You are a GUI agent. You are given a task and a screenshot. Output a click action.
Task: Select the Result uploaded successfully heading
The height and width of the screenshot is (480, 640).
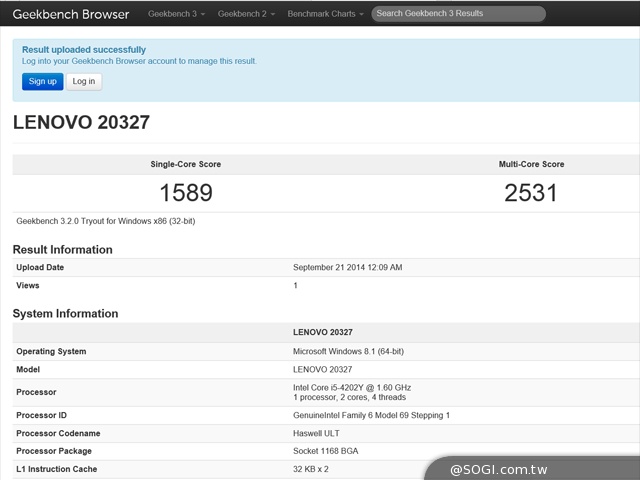tap(84, 50)
